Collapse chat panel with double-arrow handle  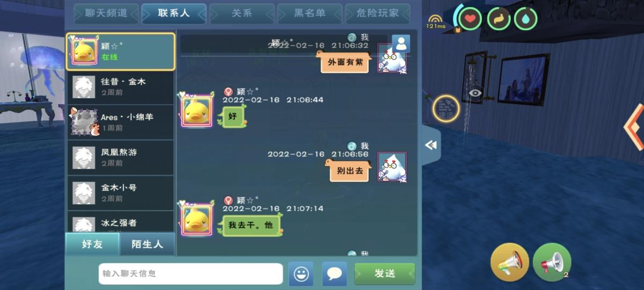(x=431, y=145)
